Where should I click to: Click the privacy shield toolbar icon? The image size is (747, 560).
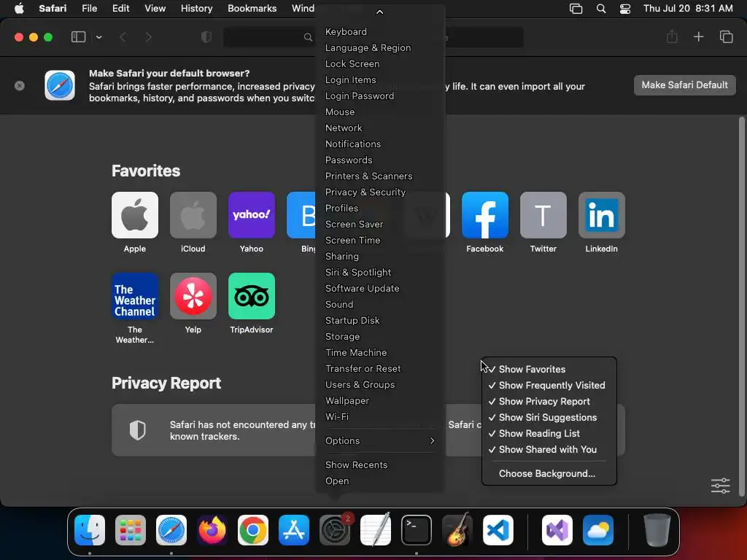tap(206, 37)
